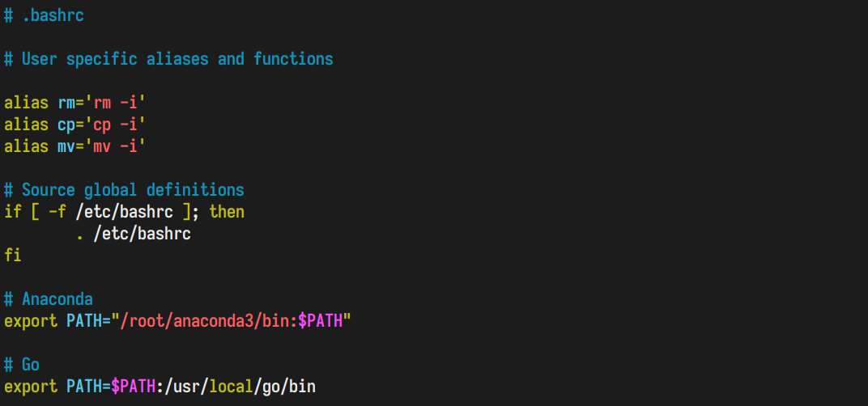Screen dimensions: 868x406
Task: Click the '# Anaconda' comment
Action: (x=48, y=300)
